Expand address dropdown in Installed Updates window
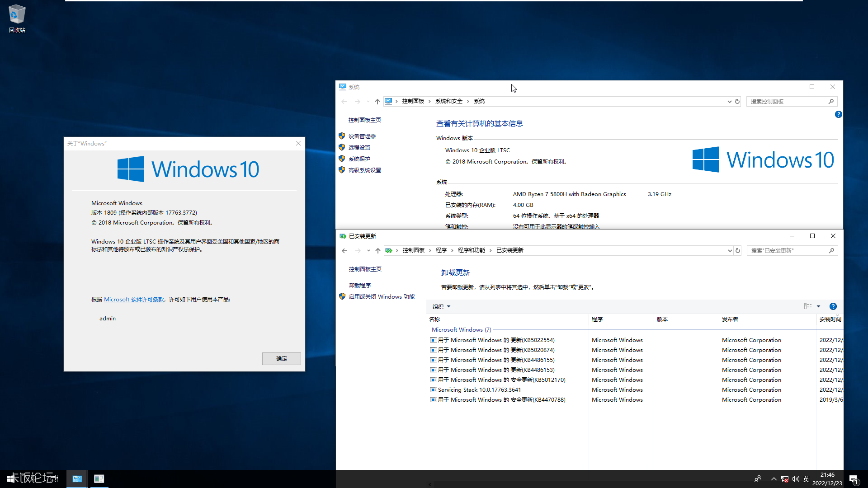868x488 pixels. point(730,251)
